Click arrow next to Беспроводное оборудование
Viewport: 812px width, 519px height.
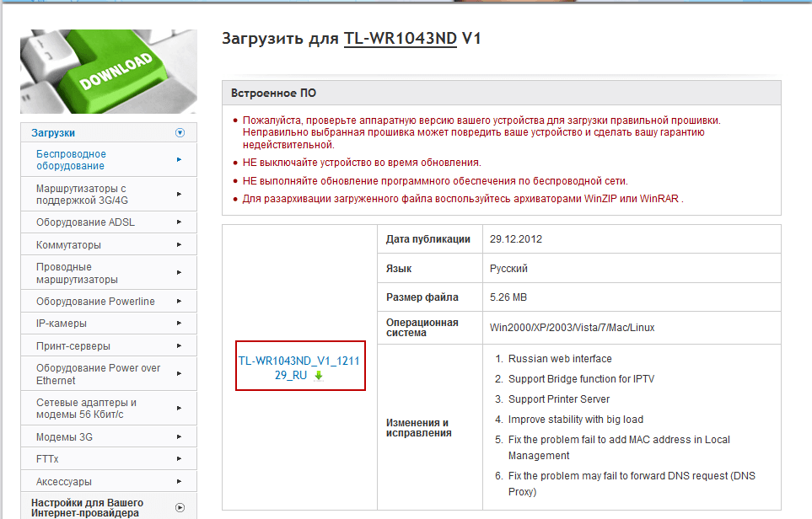[x=179, y=159]
